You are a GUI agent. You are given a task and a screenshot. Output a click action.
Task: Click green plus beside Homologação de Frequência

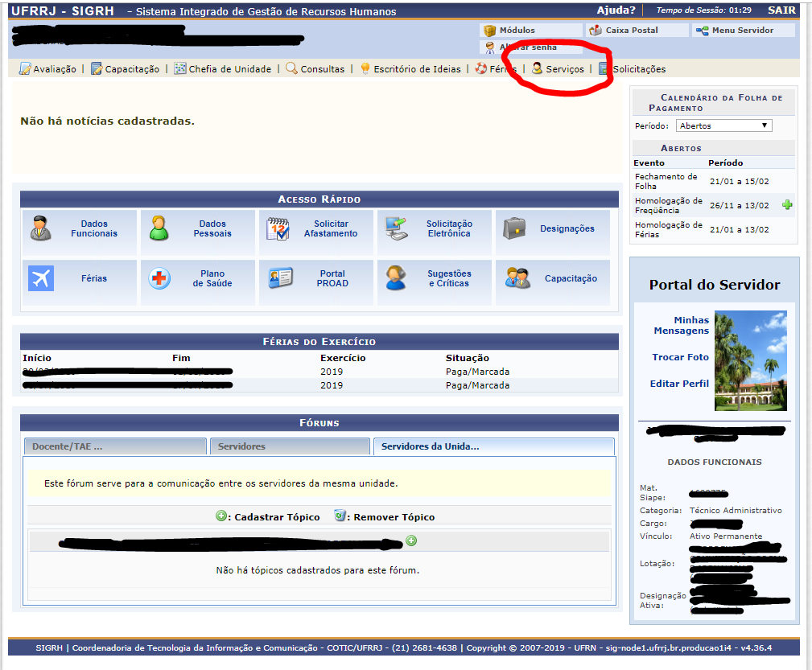(x=787, y=205)
